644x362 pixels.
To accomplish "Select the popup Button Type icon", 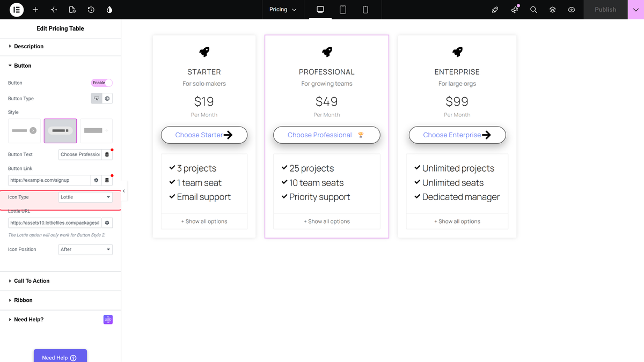I will point(97,99).
